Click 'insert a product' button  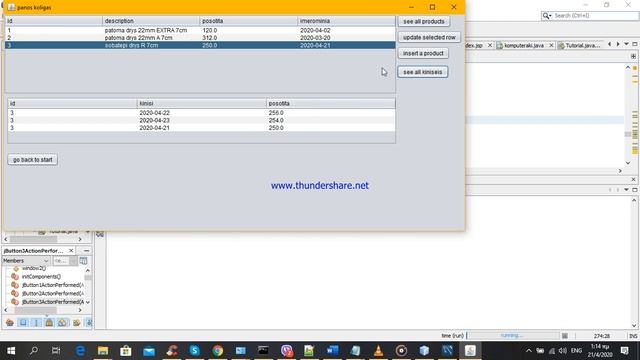pyautogui.click(x=423, y=53)
